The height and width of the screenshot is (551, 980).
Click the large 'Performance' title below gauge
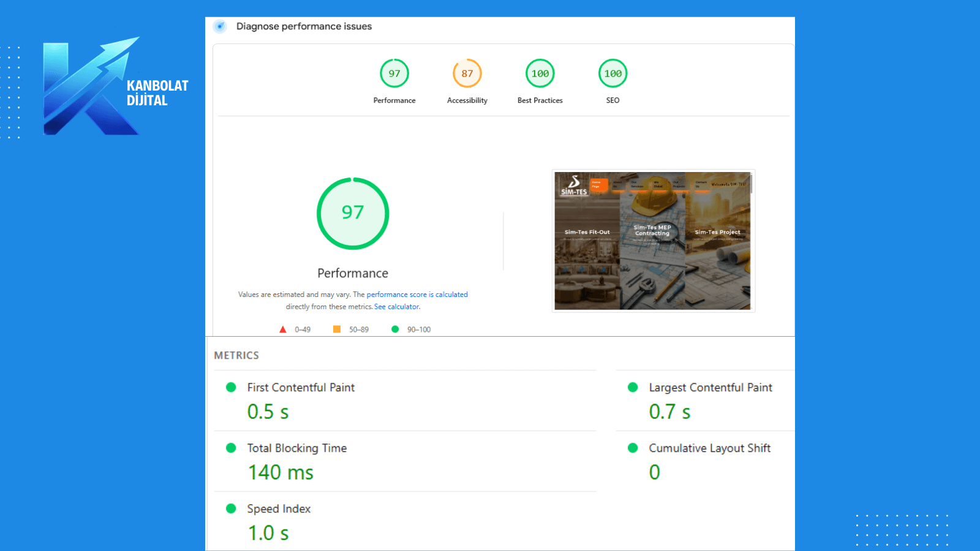pyautogui.click(x=353, y=273)
